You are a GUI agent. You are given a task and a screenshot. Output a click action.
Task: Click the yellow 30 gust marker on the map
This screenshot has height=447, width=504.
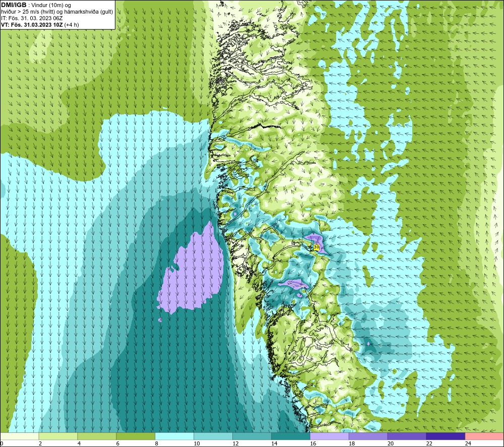tap(317, 247)
